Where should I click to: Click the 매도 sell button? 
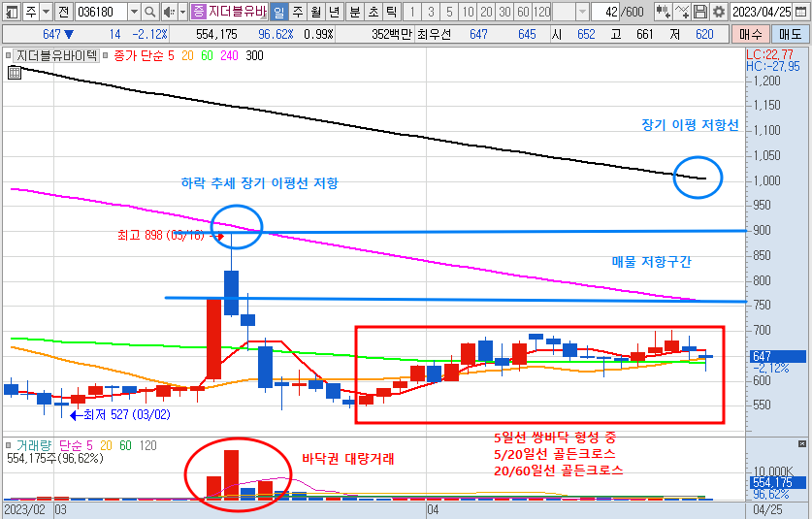tap(790, 35)
